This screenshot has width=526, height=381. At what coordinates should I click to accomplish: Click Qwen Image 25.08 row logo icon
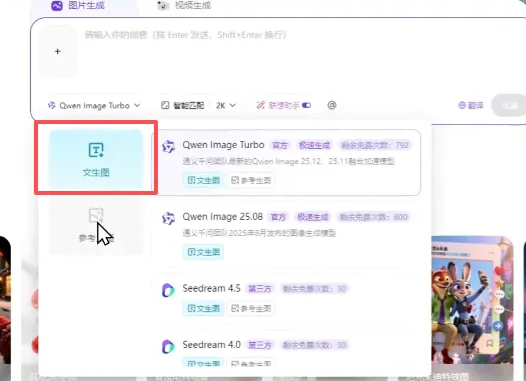tap(168, 218)
